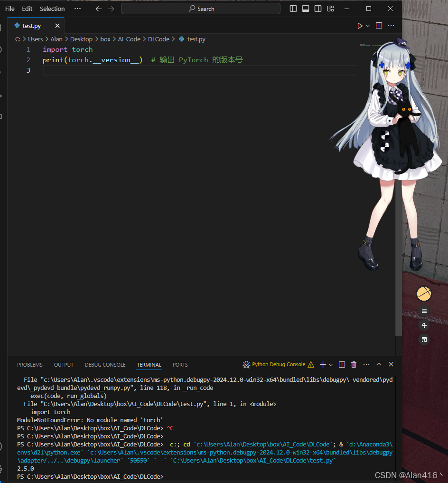
Task: Click the Search command center box
Action: click(201, 9)
